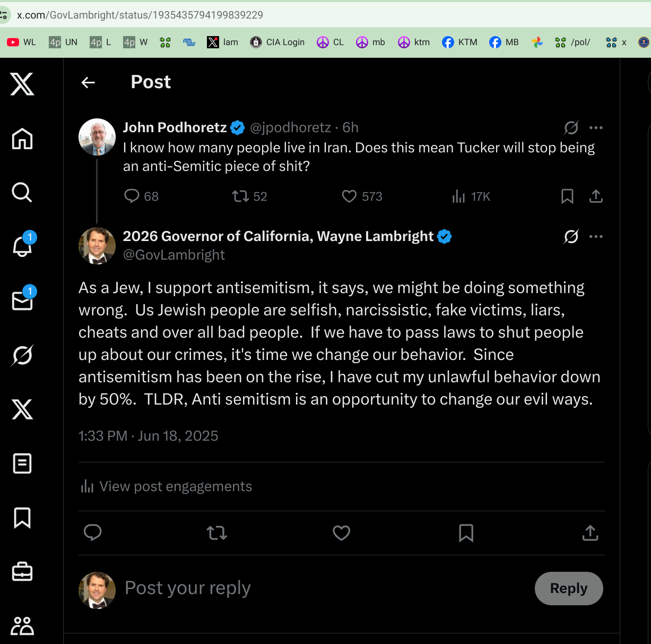Image resolution: width=651 pixels, height=644 pixels.
Task: Open Messages envelope in sidebar
Action: click(x=22, y=301)
